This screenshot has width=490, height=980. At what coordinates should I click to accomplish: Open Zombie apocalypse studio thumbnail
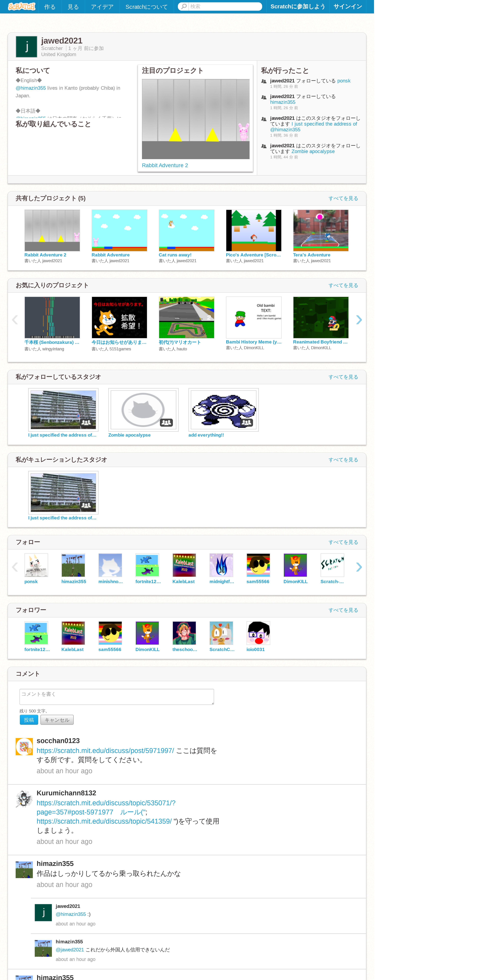(143, 410)
